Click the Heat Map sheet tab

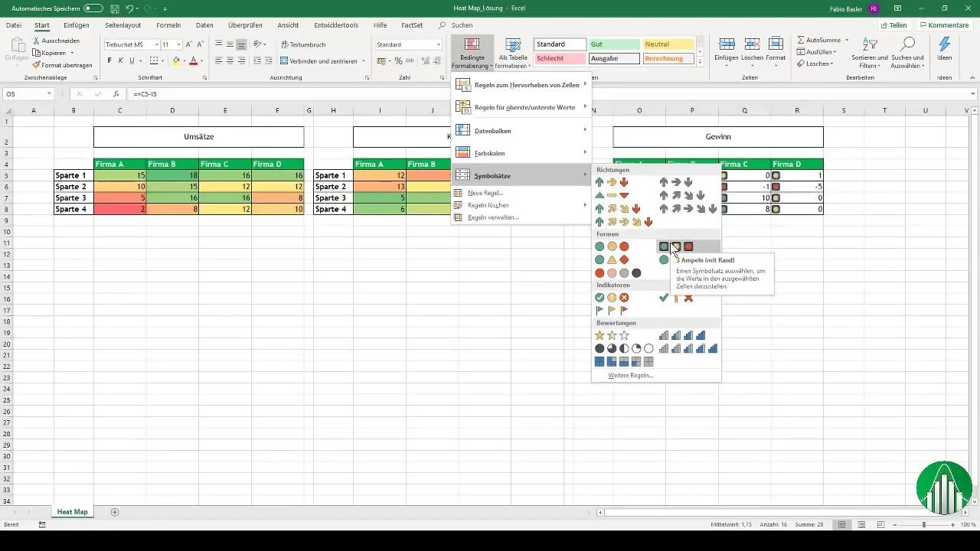click(73, 511)
